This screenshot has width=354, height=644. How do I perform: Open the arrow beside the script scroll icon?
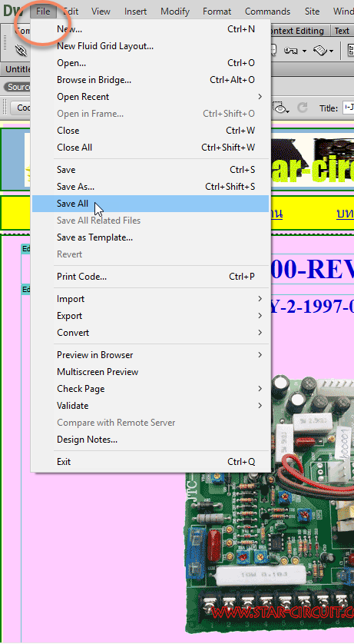[x=331, y=51]
